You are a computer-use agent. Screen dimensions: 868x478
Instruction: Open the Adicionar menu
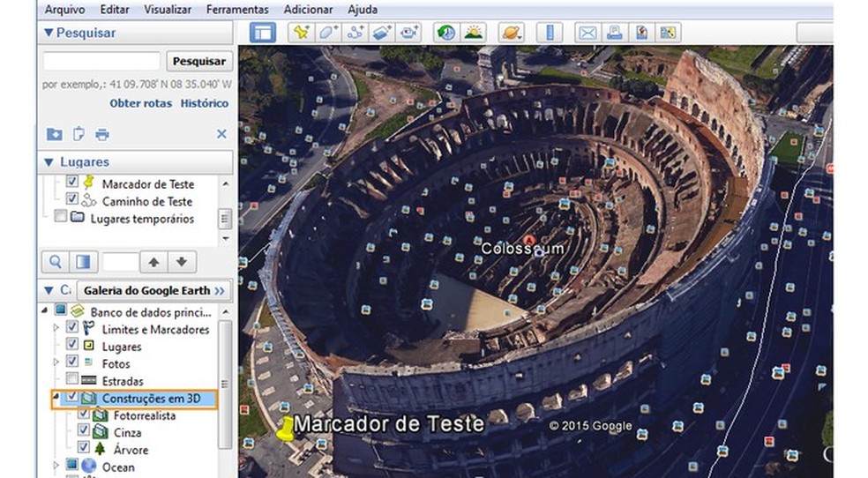tap(308, 10)
